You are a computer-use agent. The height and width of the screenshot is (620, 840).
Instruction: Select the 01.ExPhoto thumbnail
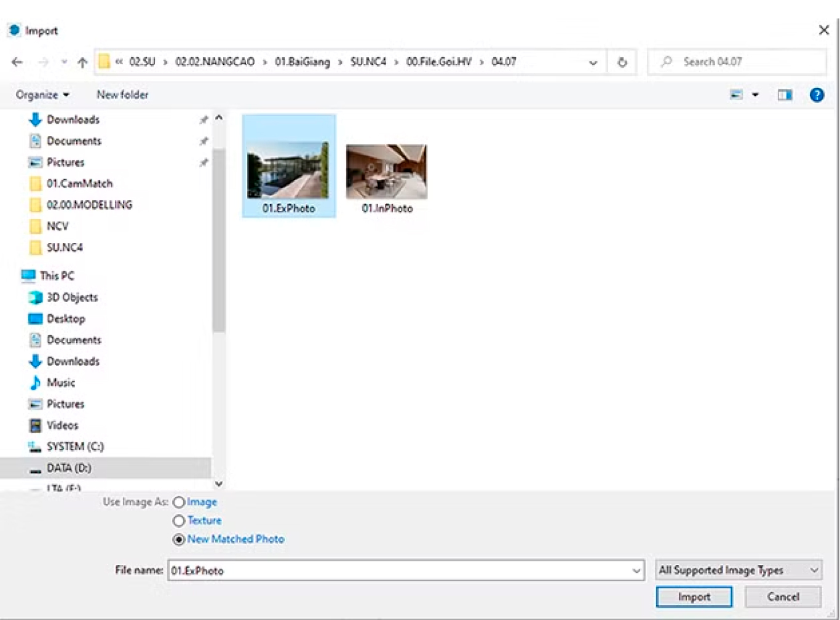point(289,166)
